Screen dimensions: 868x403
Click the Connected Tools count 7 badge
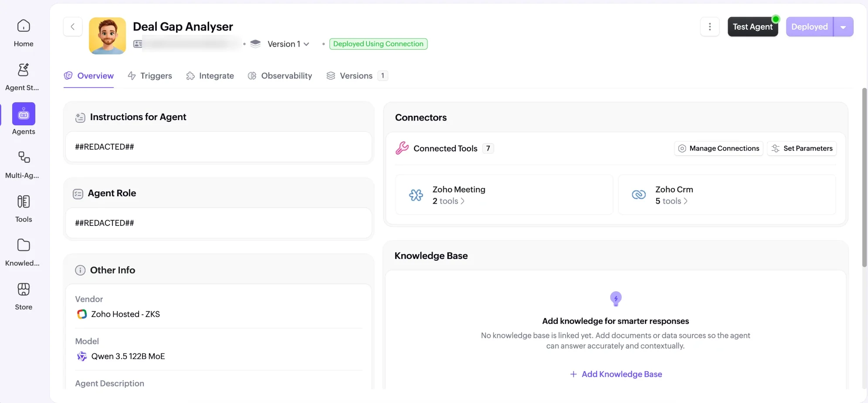(488, 148)
